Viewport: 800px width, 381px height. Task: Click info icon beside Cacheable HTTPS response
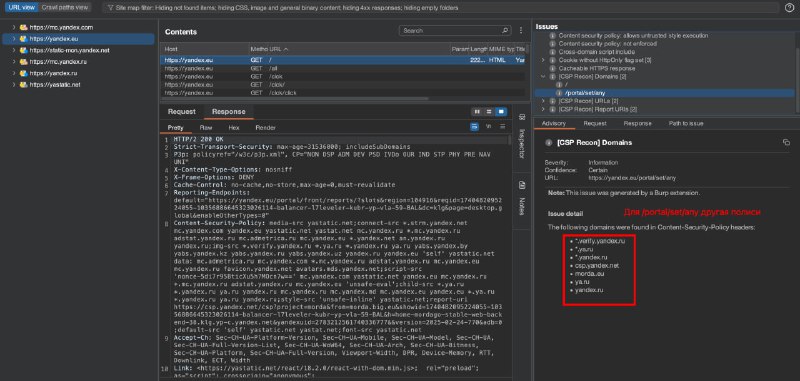tap(553, 68)
